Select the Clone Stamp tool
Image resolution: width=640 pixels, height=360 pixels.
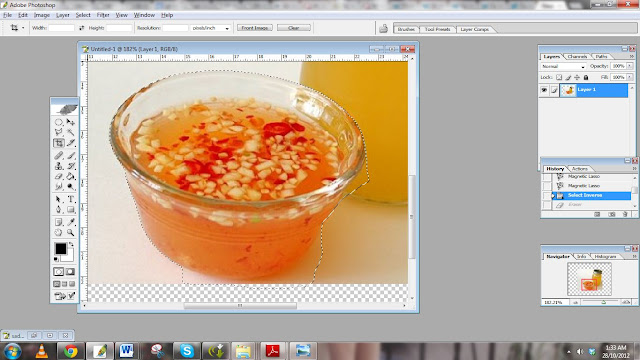(59, 166)
